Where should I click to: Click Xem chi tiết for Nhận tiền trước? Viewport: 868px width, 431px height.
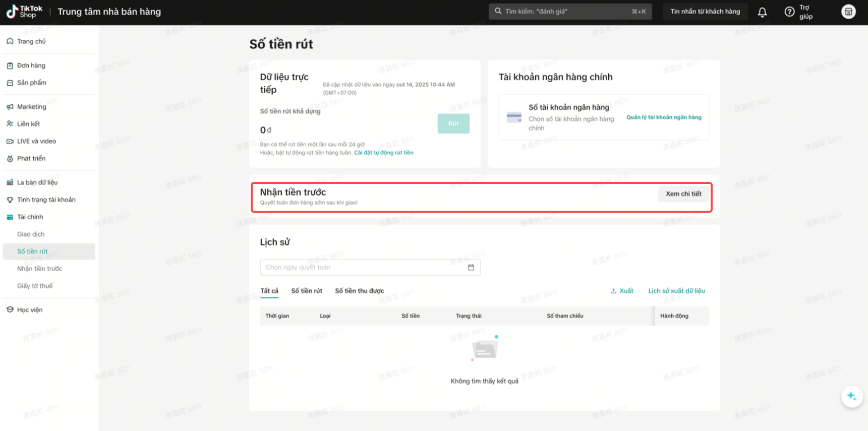[683, 194]
